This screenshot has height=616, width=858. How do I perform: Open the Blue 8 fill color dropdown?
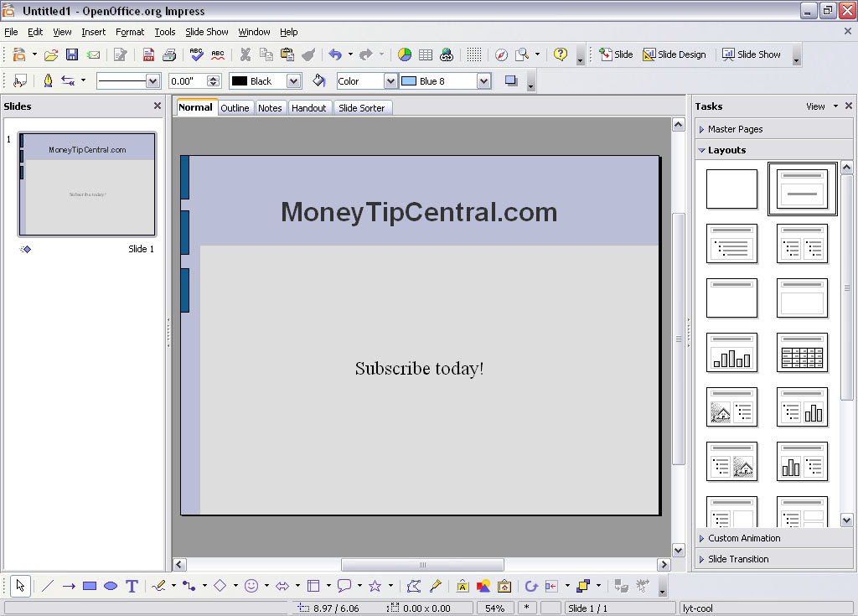(483, 81)
